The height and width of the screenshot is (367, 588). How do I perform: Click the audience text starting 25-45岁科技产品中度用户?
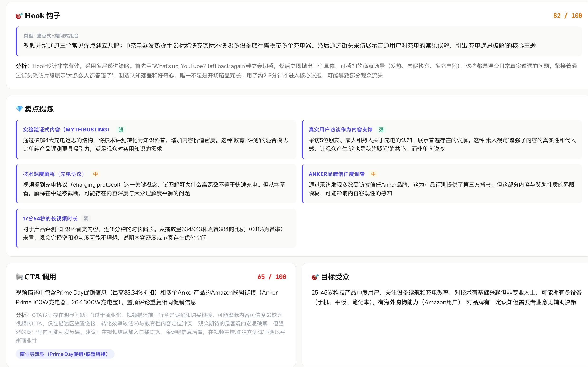(x=446, y=297)
